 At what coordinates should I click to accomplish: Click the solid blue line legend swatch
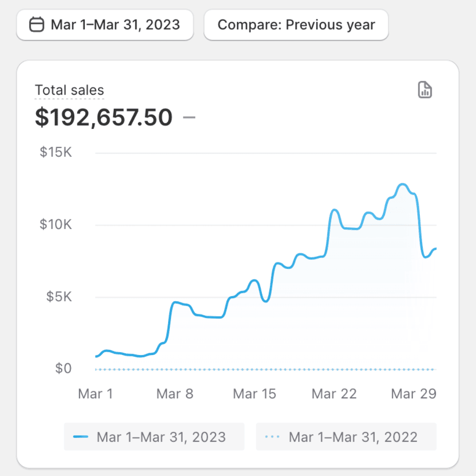pyautogui.click(x=81, y=437)
